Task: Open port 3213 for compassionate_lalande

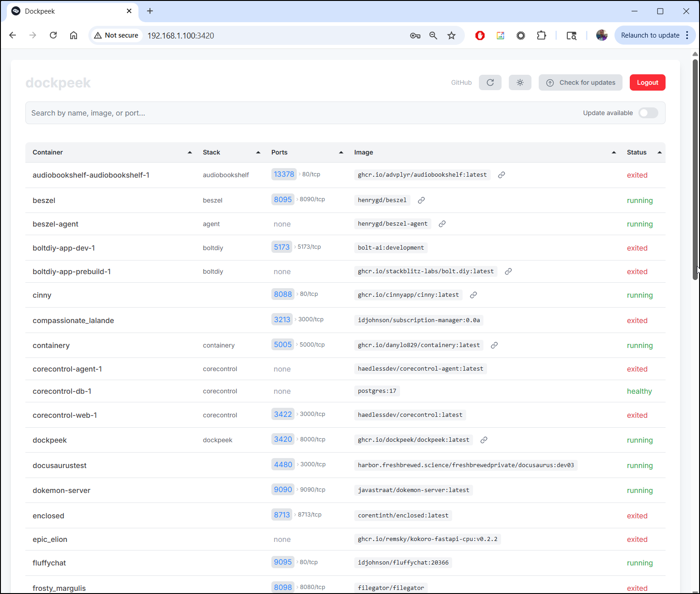Action: (282, 319)
